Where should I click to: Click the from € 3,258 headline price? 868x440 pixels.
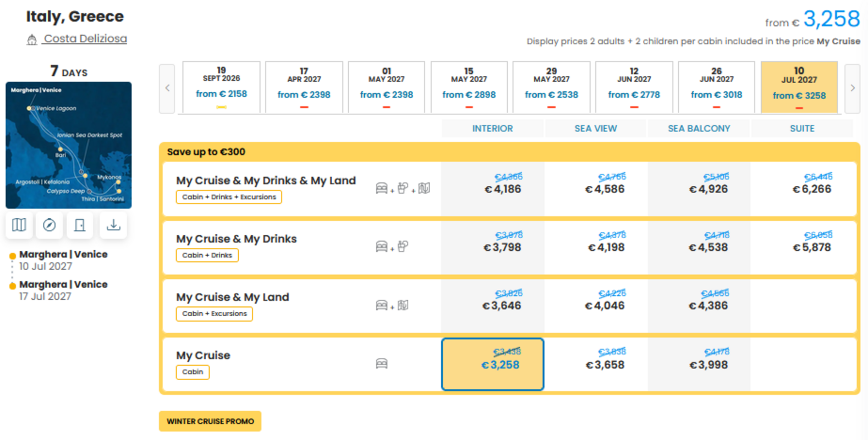pos(812,20)
